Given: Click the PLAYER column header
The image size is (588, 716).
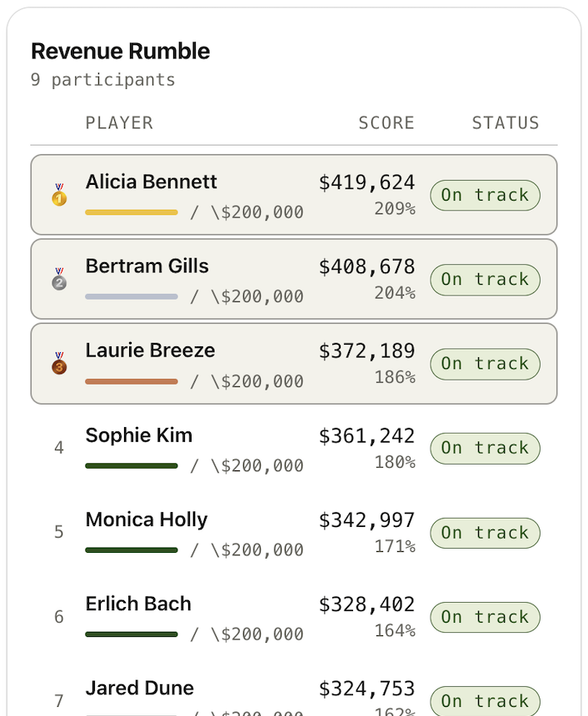Looking at the screenshot, I should [x=119, y=123].
